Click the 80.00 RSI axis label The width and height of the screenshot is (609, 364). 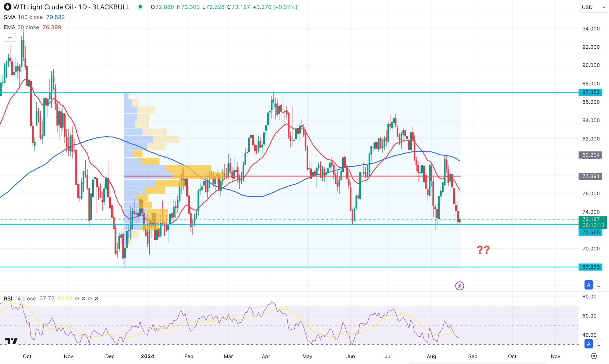(x=589, y=297)
